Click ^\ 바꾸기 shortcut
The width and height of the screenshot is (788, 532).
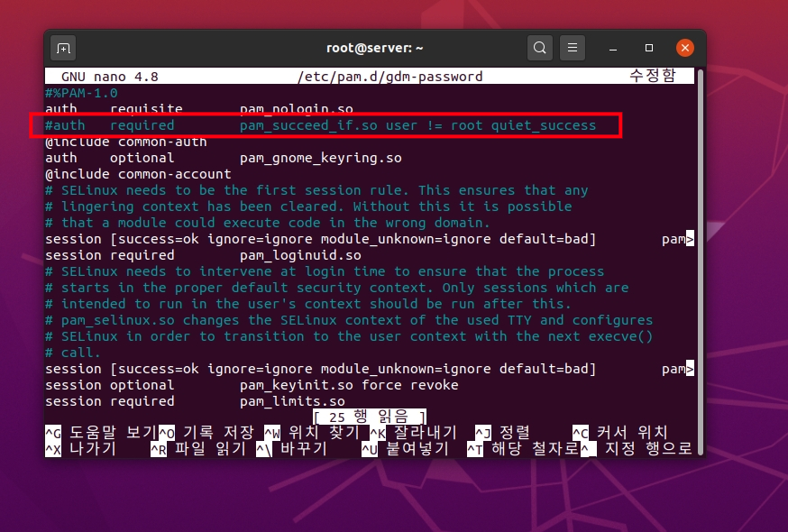point(292,448)
